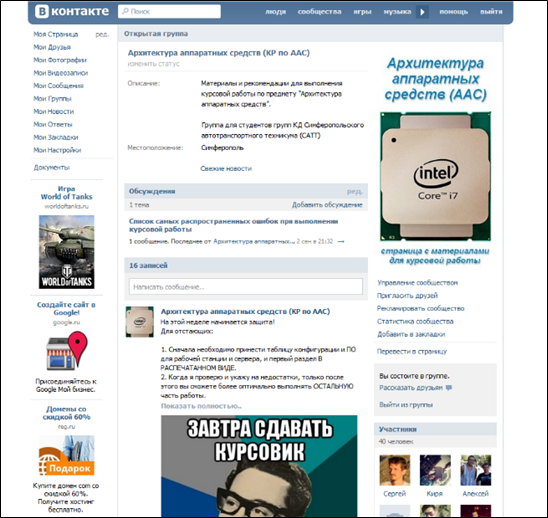This screenshot has width=548, height=518.
Task: Open Свежие новости link
Action: tap(226, 168)
